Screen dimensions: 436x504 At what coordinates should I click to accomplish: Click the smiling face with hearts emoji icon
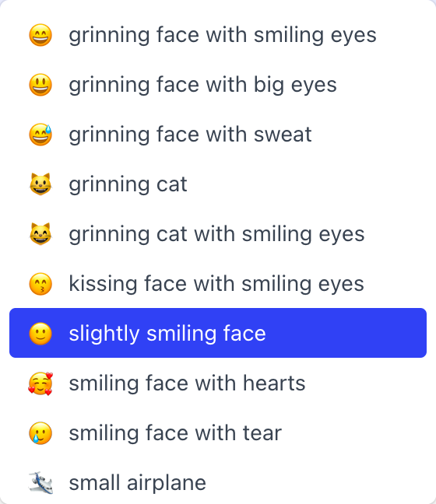pyautogui.click(x=40, y=383)
